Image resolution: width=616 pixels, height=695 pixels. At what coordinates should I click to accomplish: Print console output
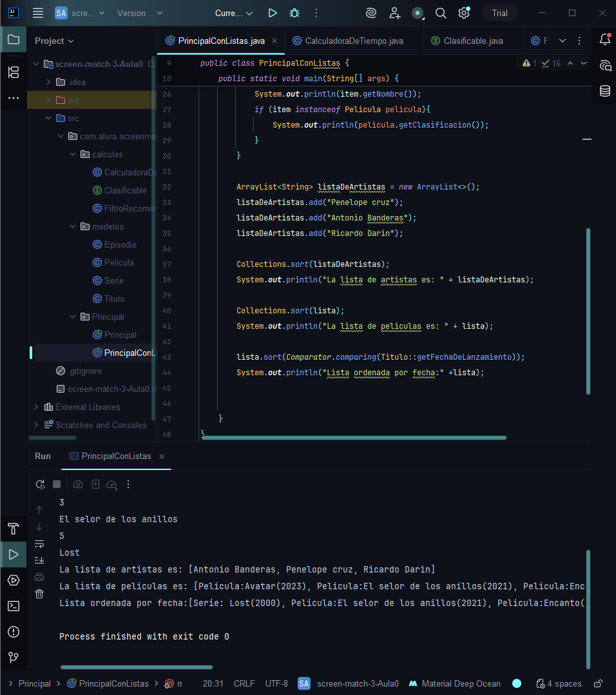click(x=39, y=577)
